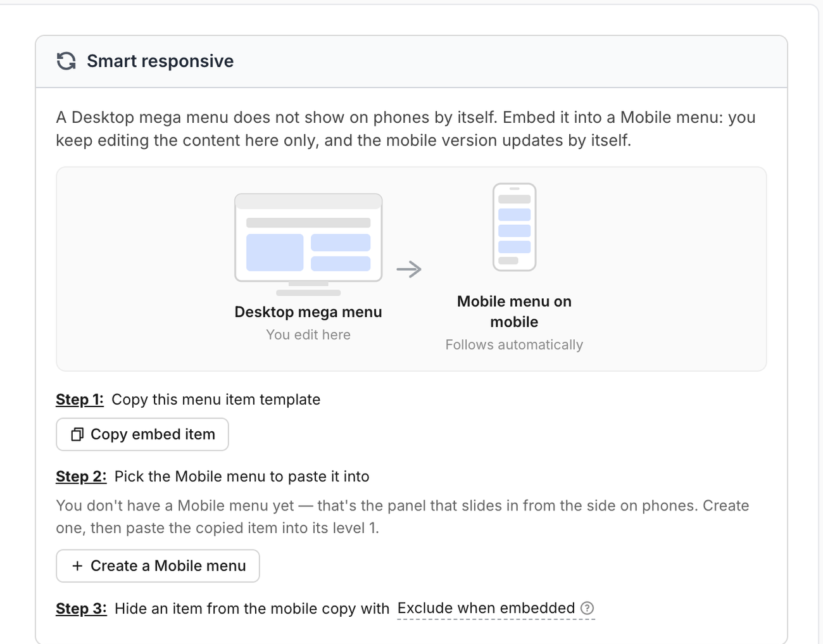Click the plus icon in Create a Mobile menu
Image resolution: width=823 pixels, height=644 pixels.
(x=77, y=565)
